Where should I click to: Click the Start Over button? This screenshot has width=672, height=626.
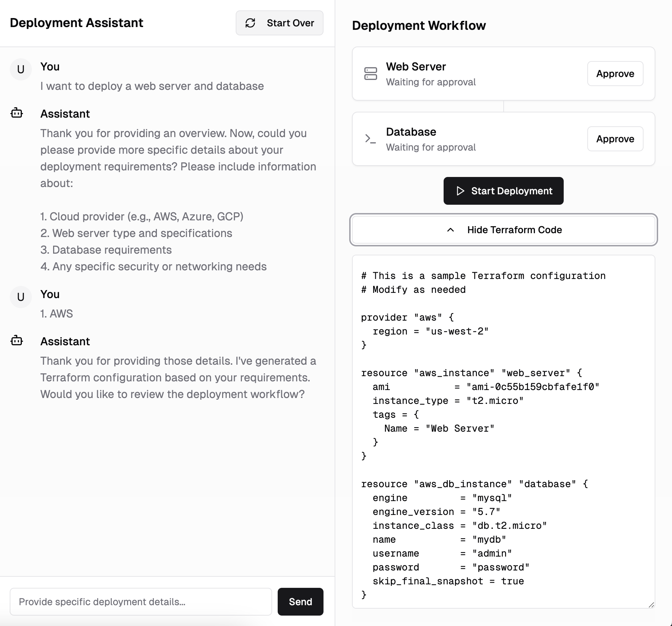point(290,23)
